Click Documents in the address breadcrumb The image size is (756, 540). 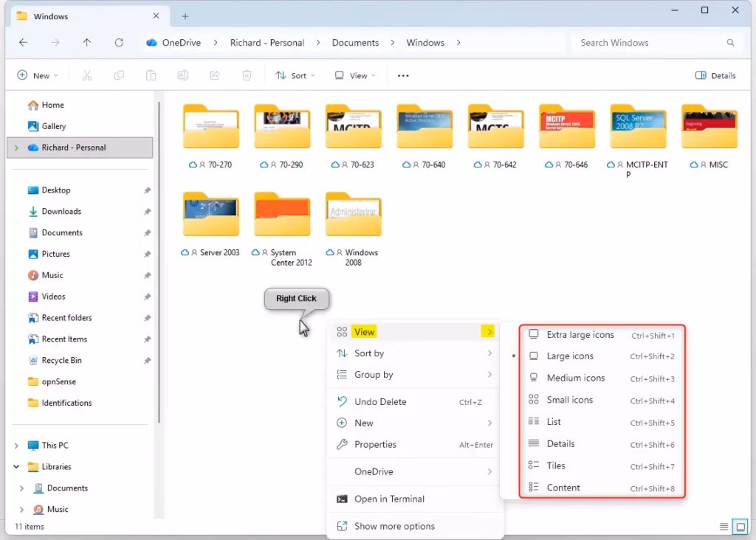click(355, 42)
